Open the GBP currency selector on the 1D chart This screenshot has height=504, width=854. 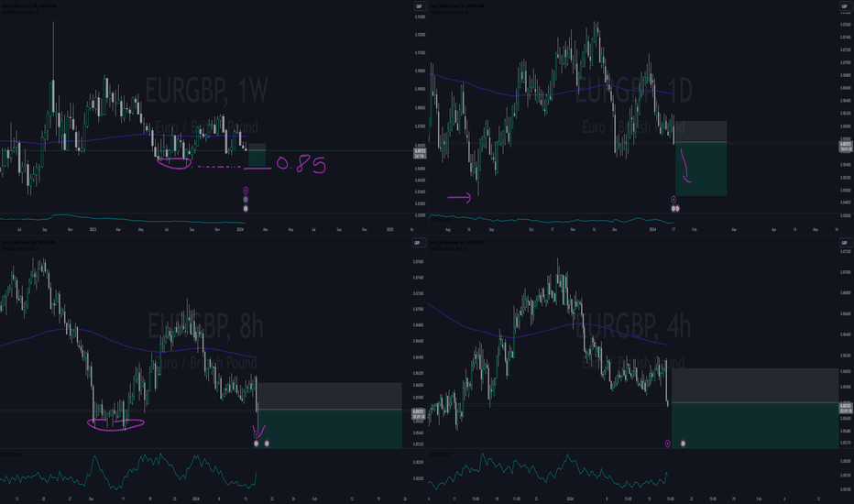coord(845,6)
